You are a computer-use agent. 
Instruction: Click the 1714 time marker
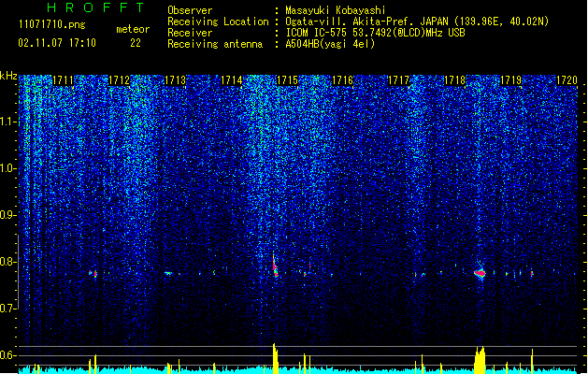tap(231, 80)
